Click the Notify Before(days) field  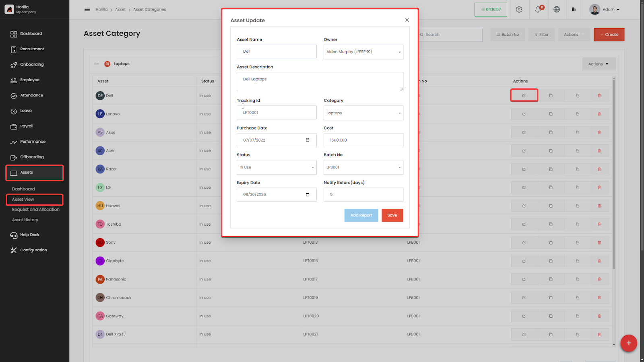363,195
